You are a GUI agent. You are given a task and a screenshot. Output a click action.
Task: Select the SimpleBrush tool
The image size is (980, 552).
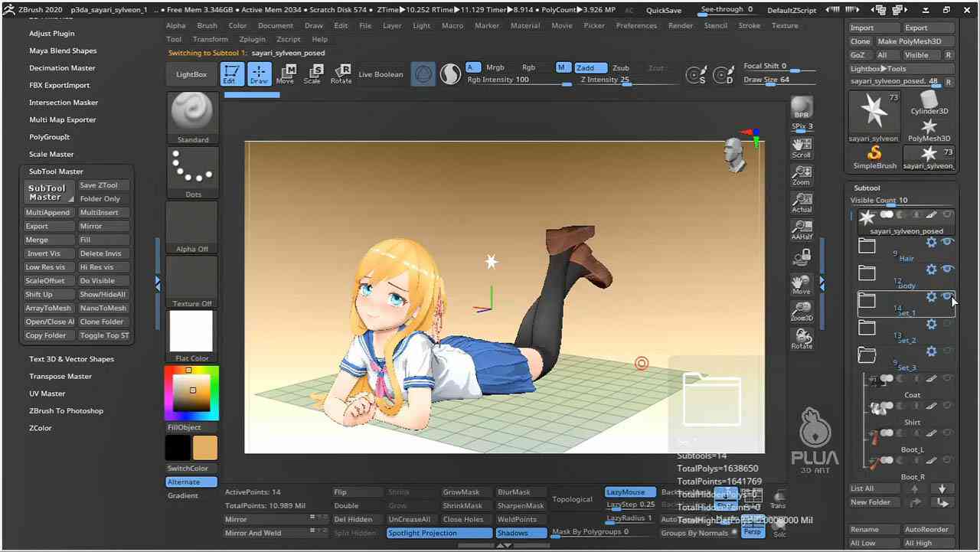pos(874,157)
